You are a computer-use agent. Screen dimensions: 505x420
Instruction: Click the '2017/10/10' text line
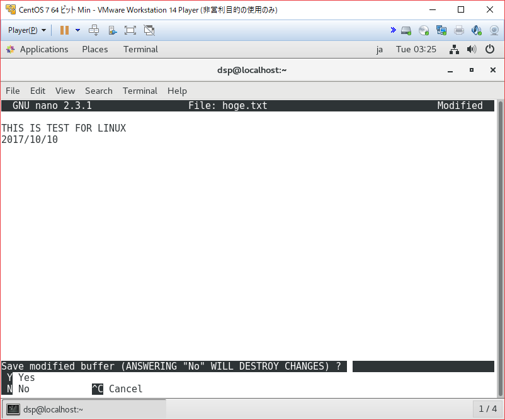coord(30,139)
